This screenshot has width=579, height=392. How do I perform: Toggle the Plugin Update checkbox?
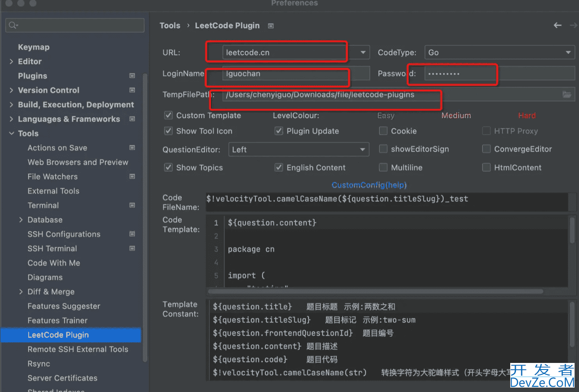[x=279, y=131]
